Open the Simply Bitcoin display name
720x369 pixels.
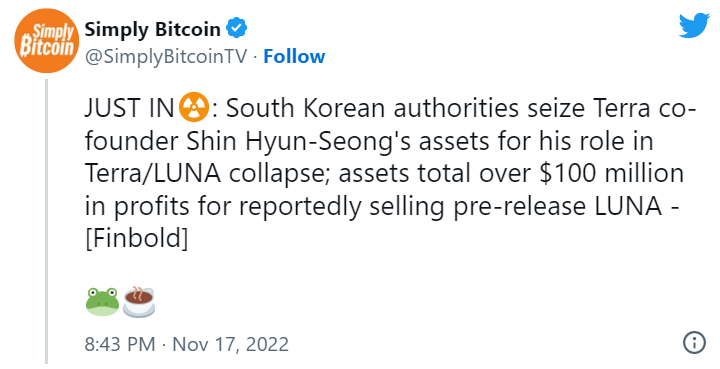pos(152,29)
